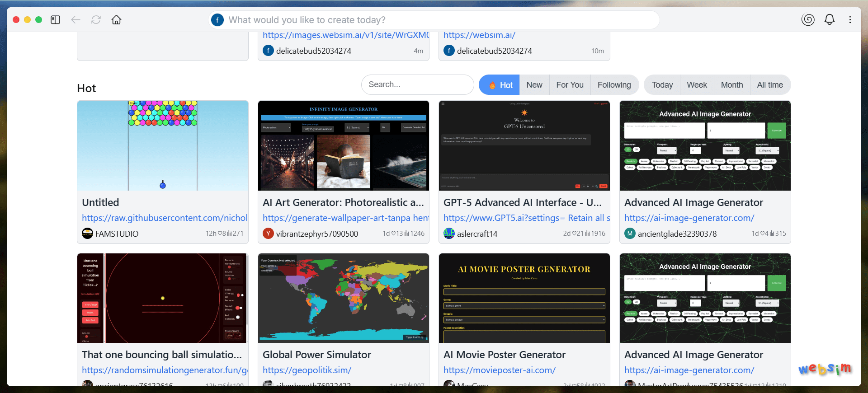
Task: Click delicatebud52034274 avatar on 4m card
Action: click(268, 51)
